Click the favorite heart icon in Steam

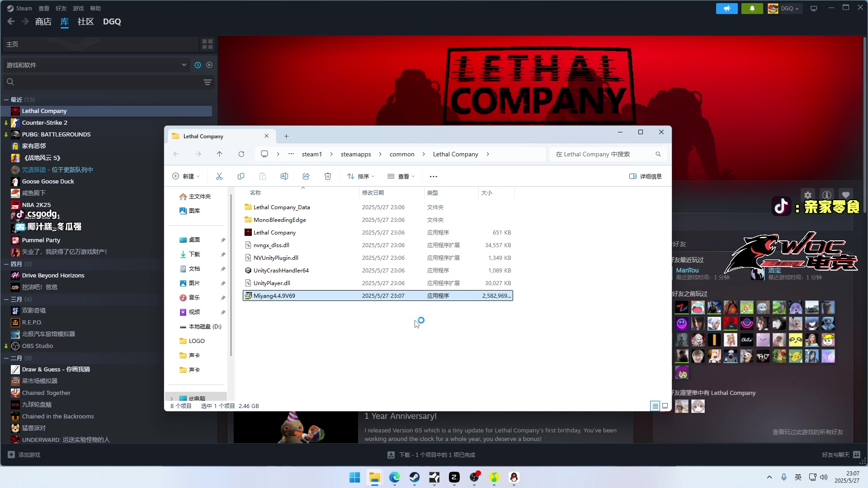coord(846,195)
